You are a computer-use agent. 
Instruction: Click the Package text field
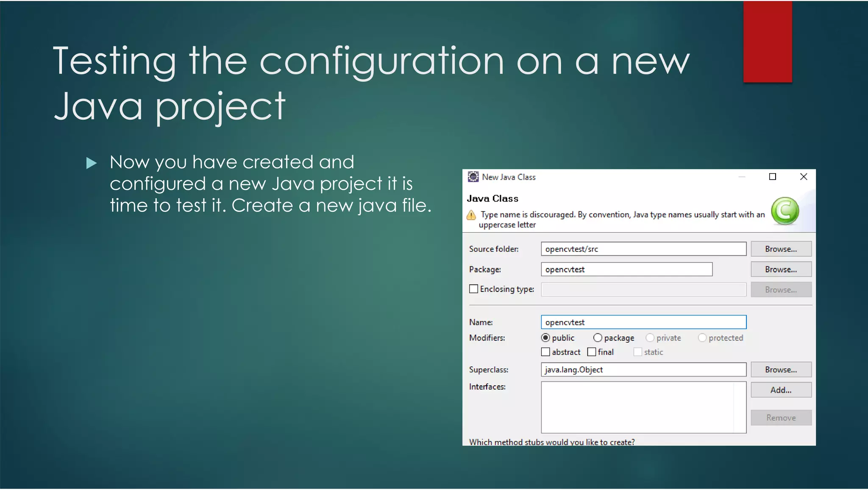click(626, 269)
